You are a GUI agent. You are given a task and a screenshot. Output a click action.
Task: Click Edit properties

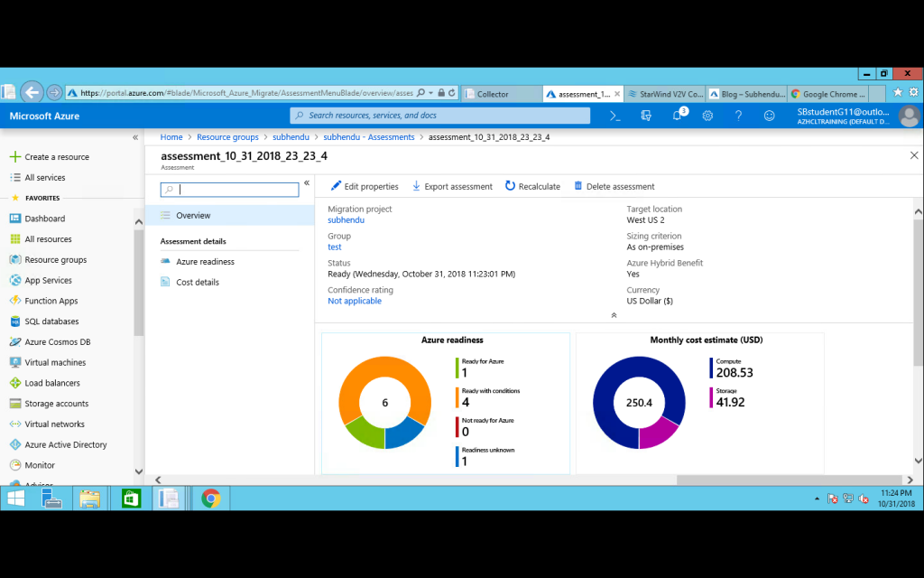pyautogui.click(x=365, y=186)
